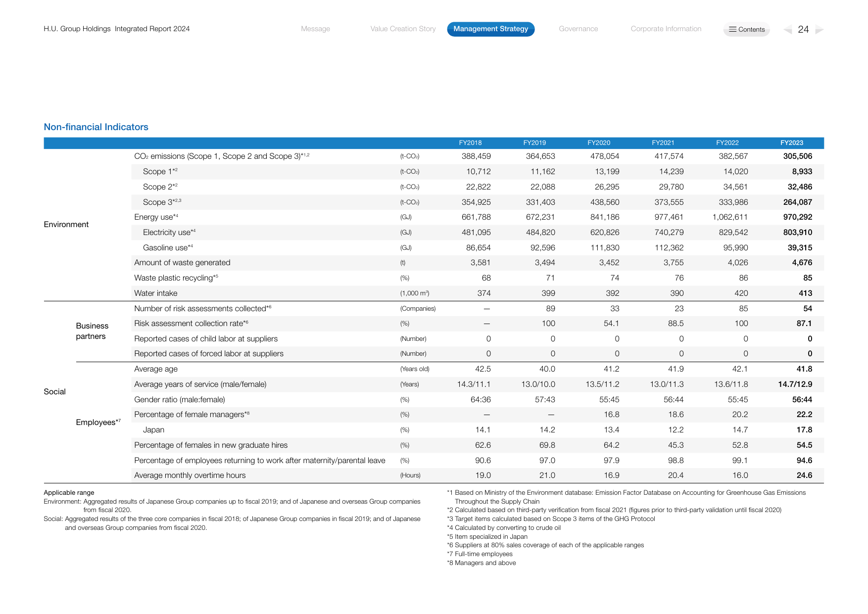Click the Electricity use row label
The width and height of the screenshot is (868, 614).
click(169, 233)
